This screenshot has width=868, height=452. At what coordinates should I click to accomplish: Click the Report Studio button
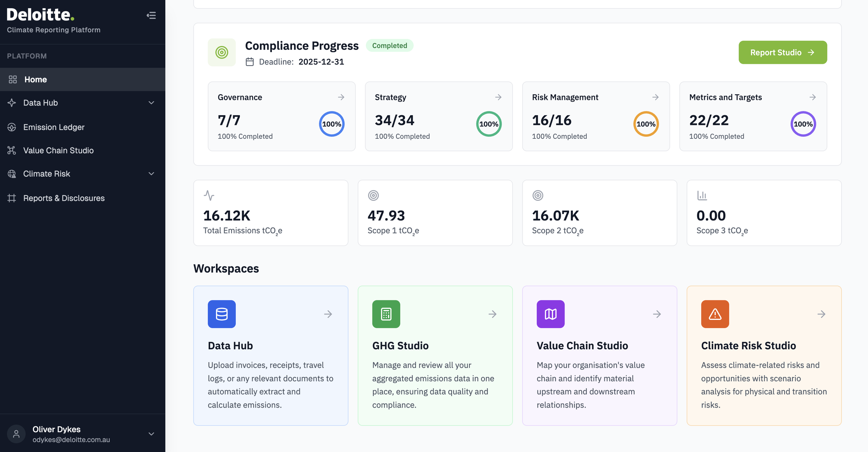click(783, 52)
